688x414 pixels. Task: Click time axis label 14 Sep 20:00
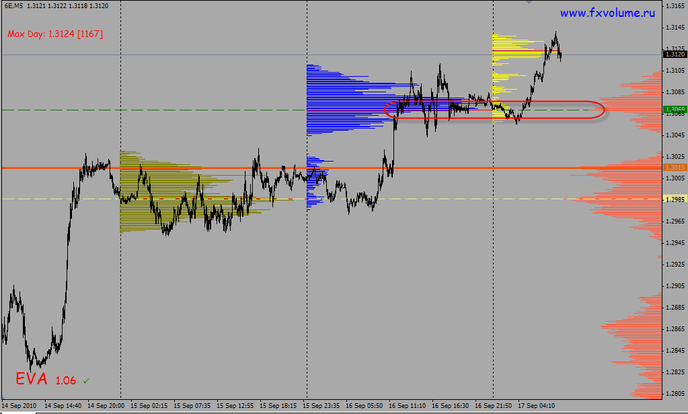point(106,406)
